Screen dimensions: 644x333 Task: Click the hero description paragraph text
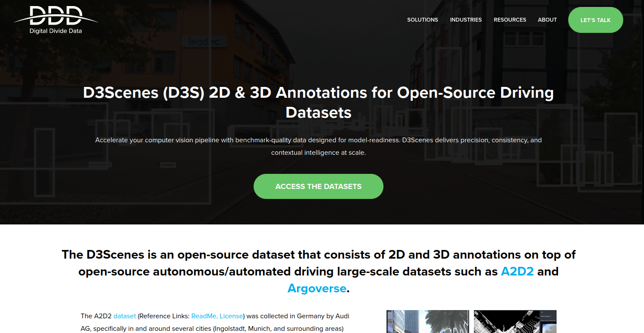[318, 146]
